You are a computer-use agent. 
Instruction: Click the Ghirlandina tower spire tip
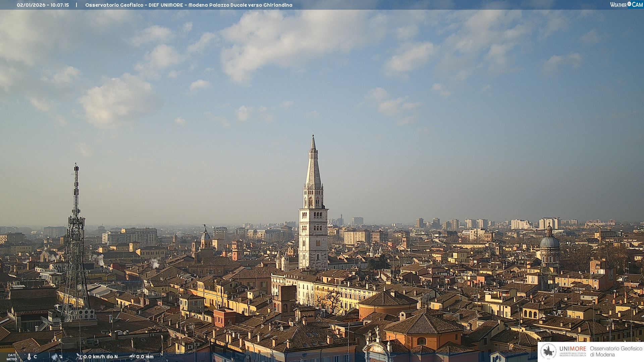pyautogui.click(x=313, y=137)
